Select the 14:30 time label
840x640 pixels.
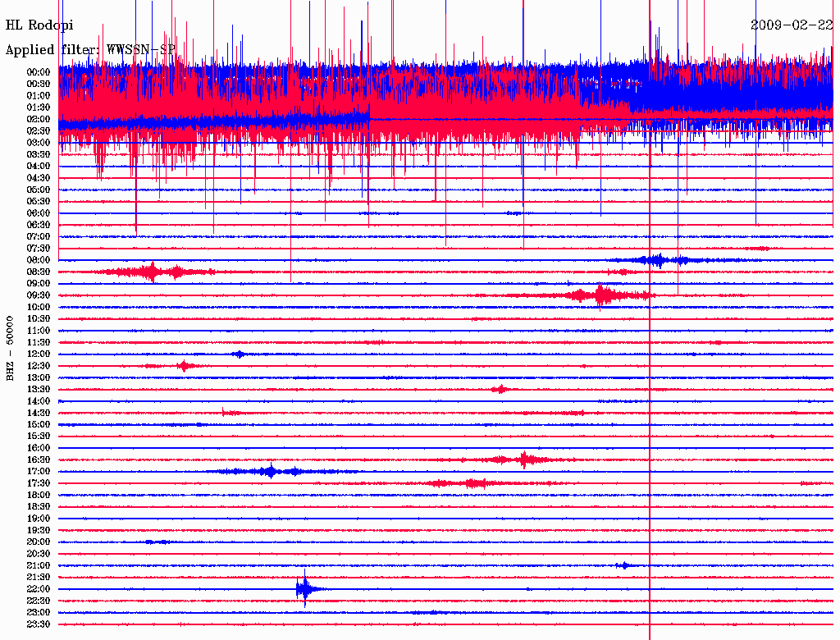tap(39, 413)
